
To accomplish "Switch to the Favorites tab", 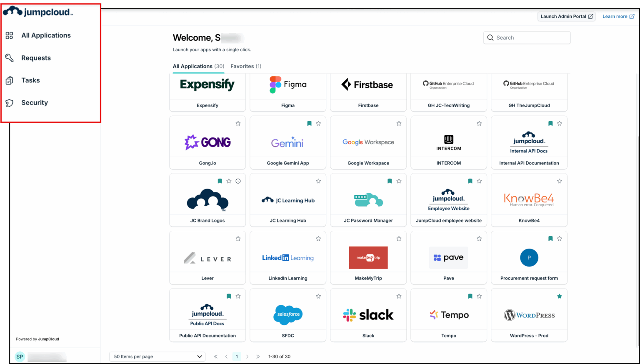I will [x=246, y=66].
